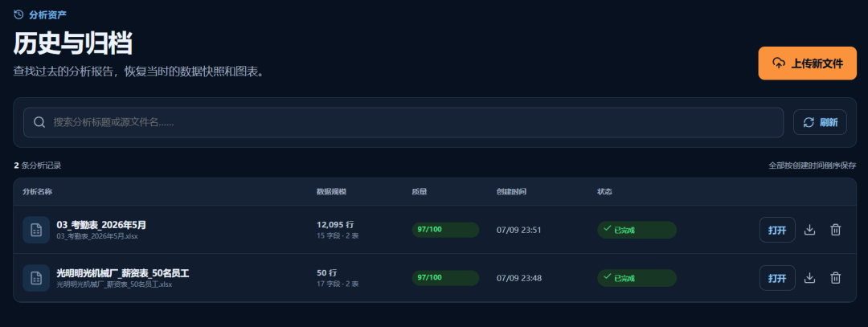Download the 03_考勤表_2026年5月 report
868x327 pixels.
(x=810, y=230)
